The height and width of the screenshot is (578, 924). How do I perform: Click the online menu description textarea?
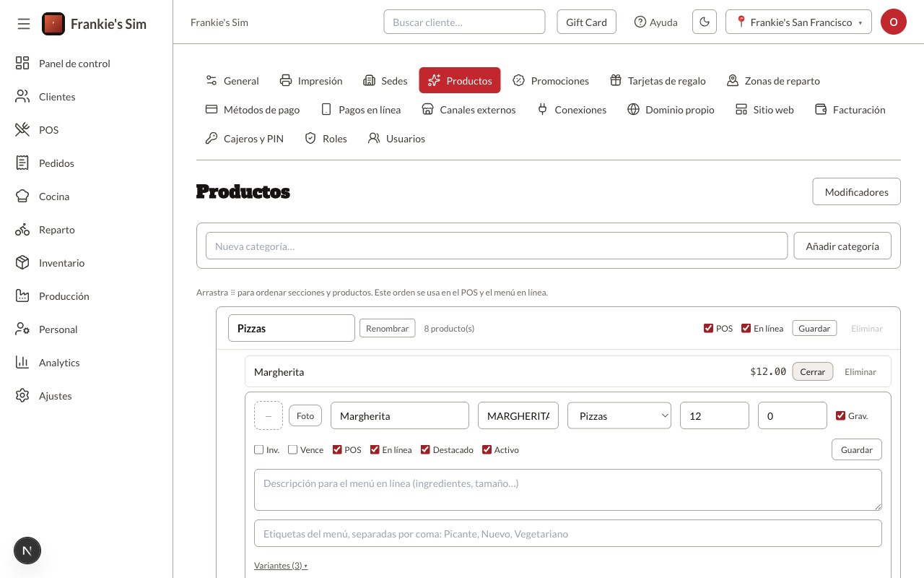click(x=568, y=490)
